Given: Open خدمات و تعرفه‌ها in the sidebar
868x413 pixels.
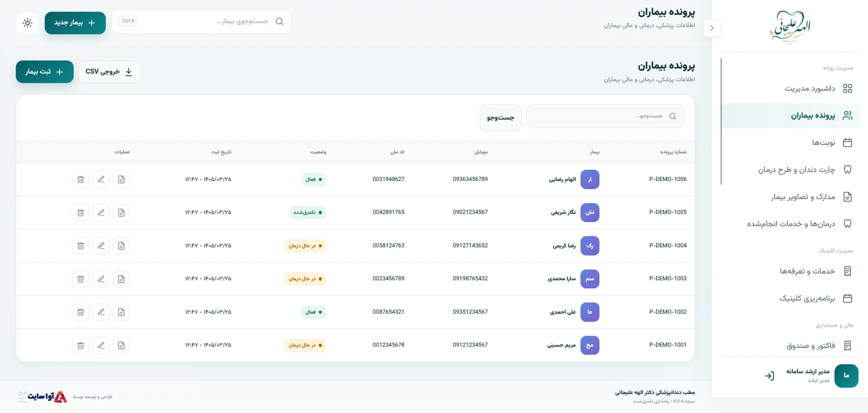Looking at the screenshot, I should [790, 271].
